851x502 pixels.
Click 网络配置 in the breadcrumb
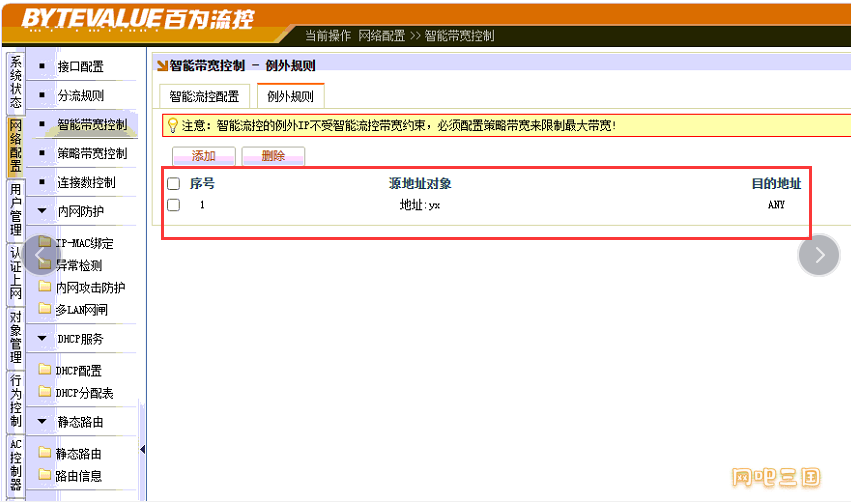[x=382, y=36]
